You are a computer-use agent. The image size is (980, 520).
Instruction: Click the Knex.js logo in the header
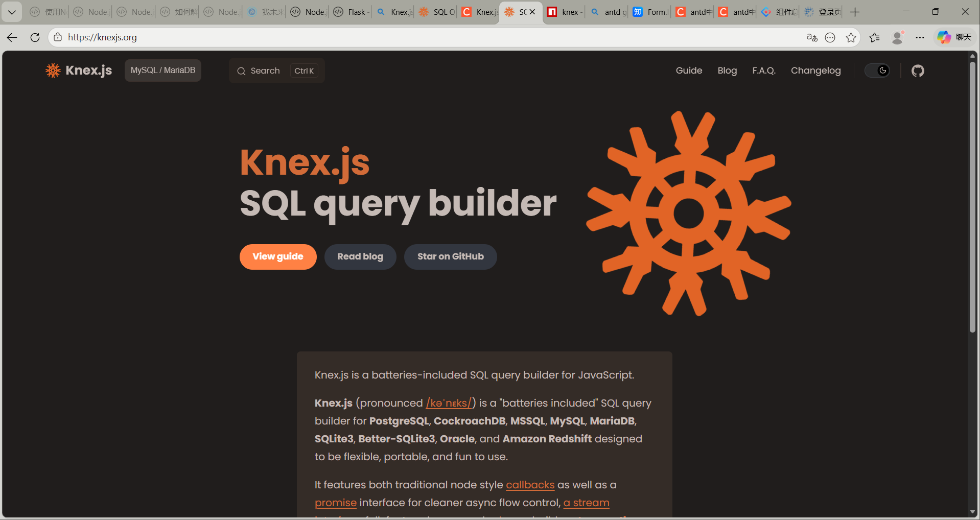(79, 70)
